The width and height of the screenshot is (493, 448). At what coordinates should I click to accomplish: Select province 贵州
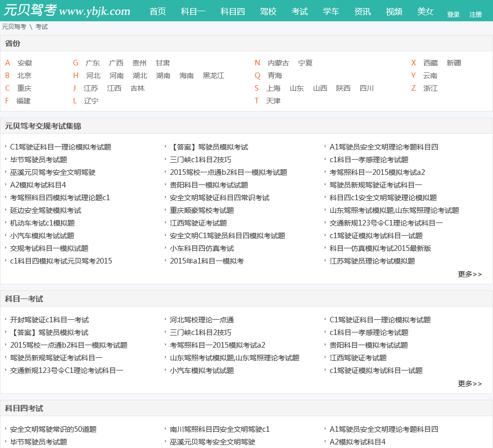[139, 63]
